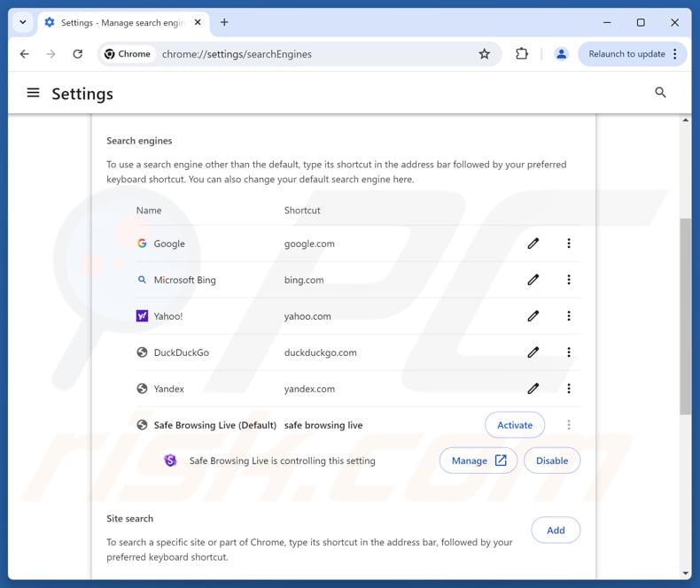
Task: Open more actions for Yahoo!
Action: (568, 316)
